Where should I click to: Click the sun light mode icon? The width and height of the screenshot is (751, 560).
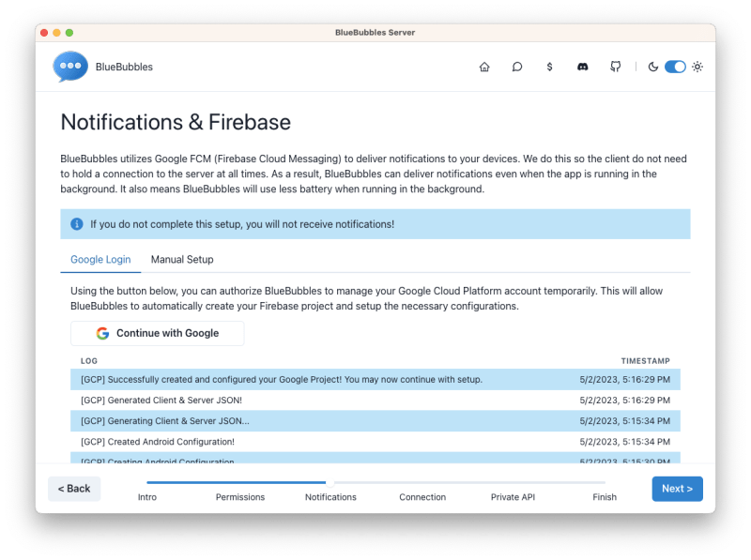click(697, 67)
